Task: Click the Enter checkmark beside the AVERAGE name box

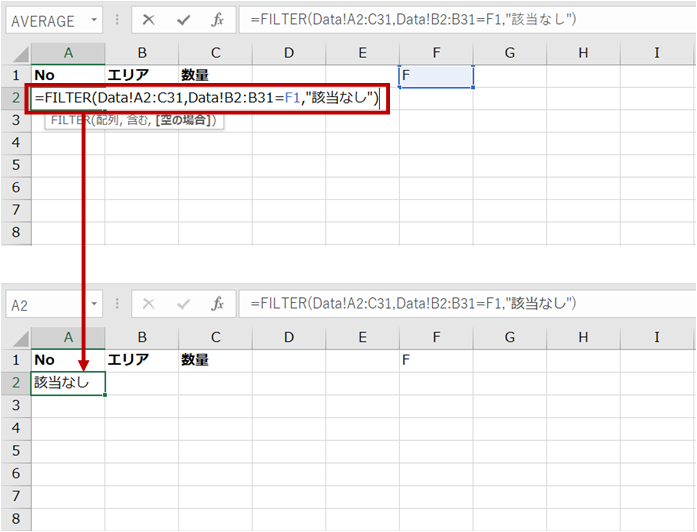Action: click(x=183, y=20)
